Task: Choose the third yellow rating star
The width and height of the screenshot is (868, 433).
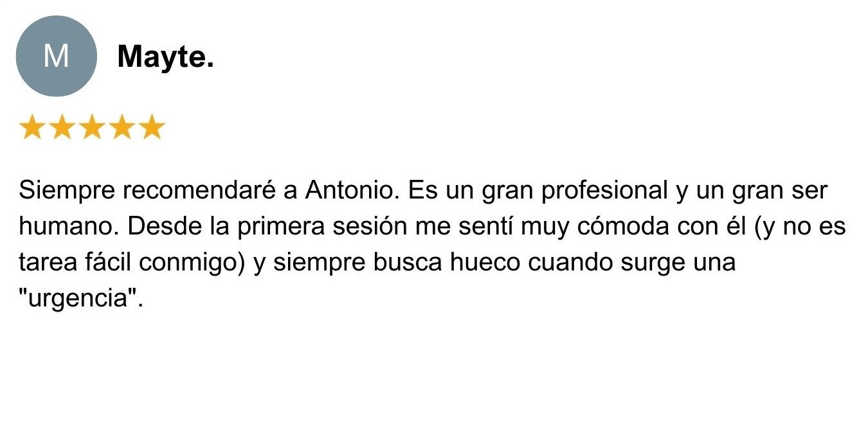Action: tap(92, 128)
